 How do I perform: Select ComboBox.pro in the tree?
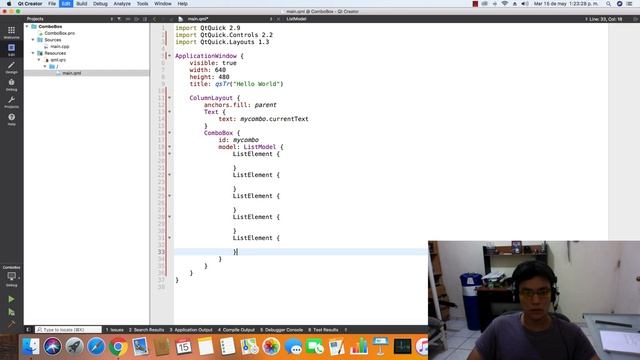pos(60,33)
